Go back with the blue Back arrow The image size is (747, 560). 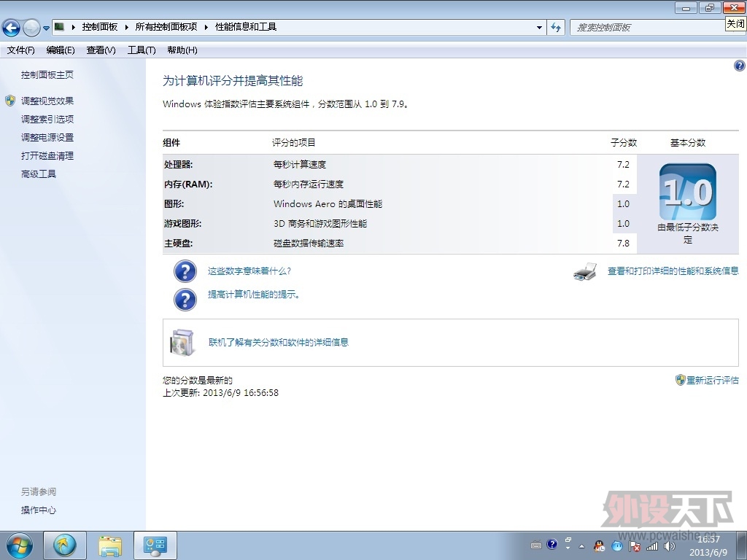click(x=12, y=28)
